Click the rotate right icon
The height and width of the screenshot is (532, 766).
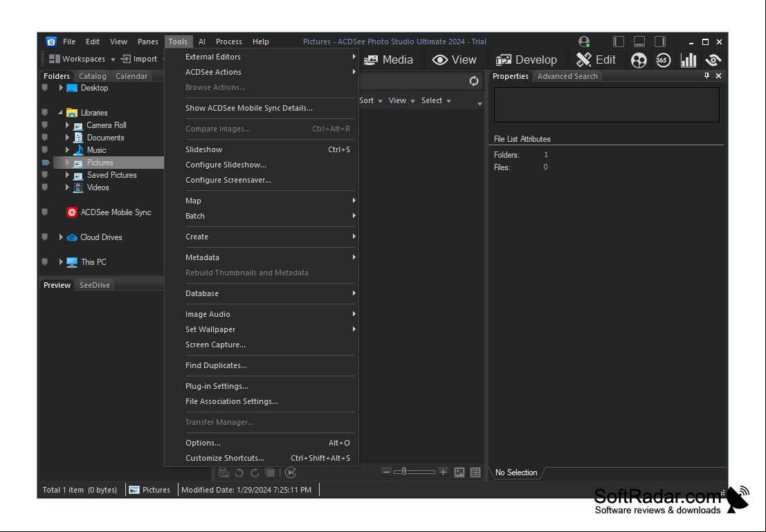[255, 473]
